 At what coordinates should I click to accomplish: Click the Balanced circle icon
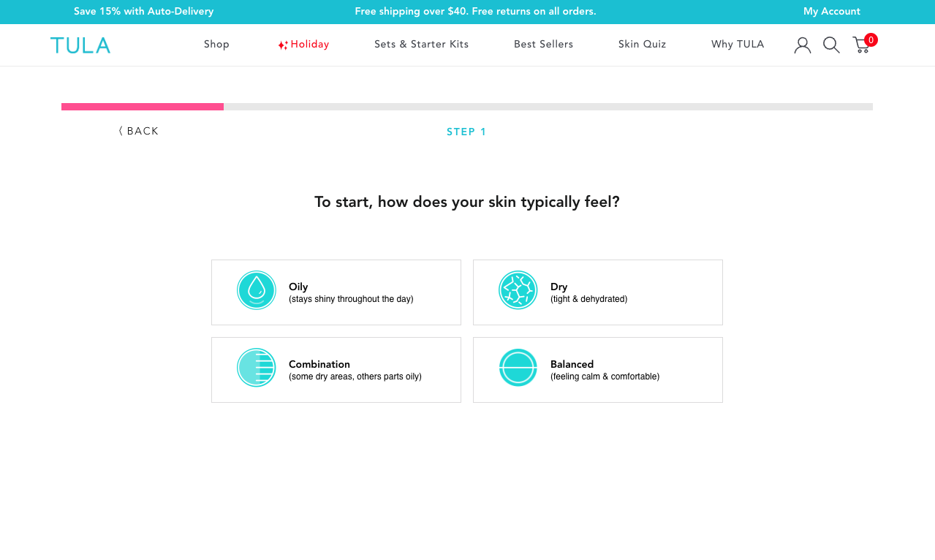518,368
